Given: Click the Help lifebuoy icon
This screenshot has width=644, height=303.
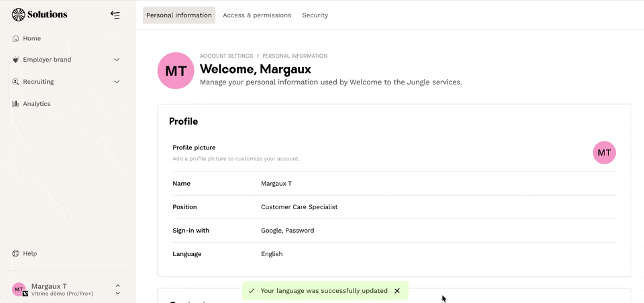Looking at the screenshot, I should [15, 253].
